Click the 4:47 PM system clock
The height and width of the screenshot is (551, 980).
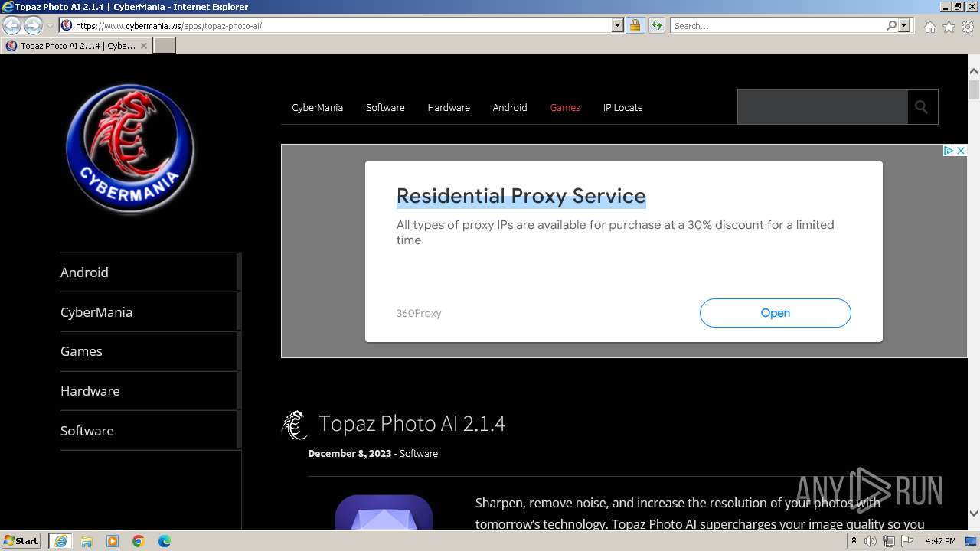(x=941, y=541)
